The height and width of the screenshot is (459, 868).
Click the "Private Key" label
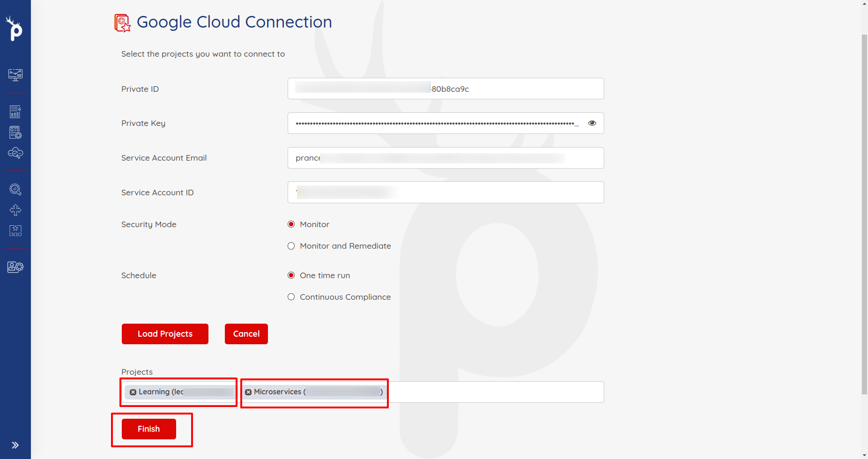[x=143, y=123]
